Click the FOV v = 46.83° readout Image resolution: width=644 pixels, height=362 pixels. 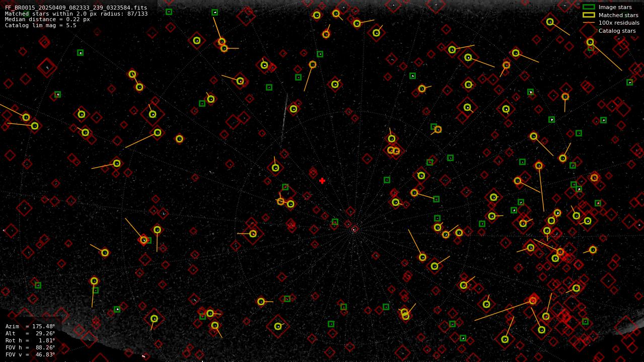tap(30, 355)
